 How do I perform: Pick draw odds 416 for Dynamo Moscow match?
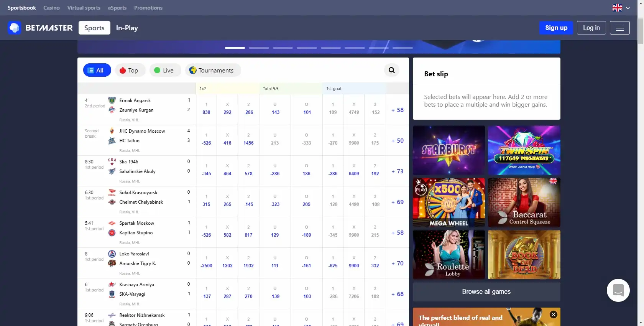[227, 140]
